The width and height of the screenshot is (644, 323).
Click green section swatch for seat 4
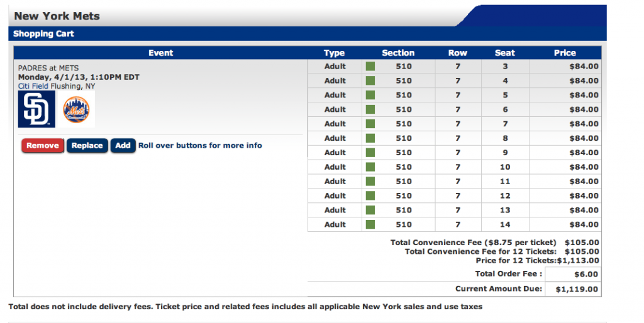point(370,81)
